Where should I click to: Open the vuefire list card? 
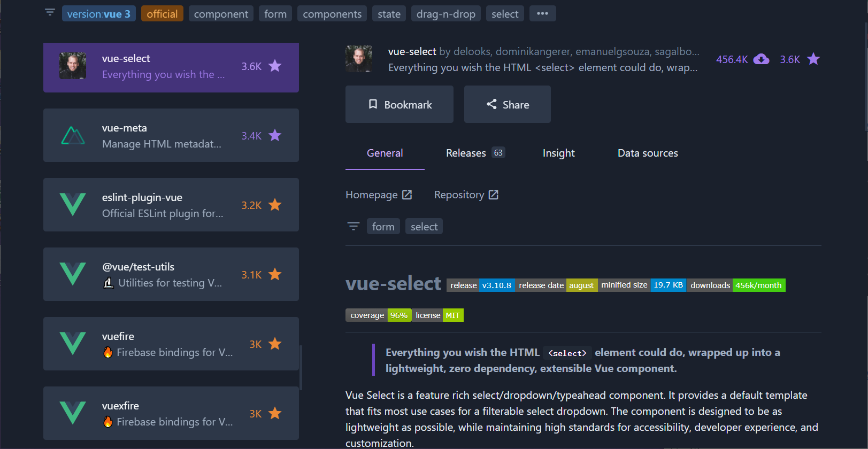point(171,344)
